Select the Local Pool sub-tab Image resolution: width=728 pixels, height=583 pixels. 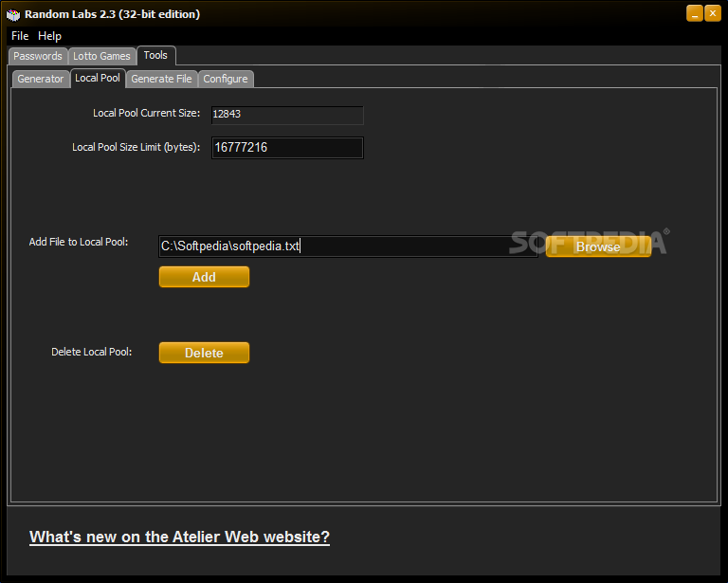pos(98,78)
